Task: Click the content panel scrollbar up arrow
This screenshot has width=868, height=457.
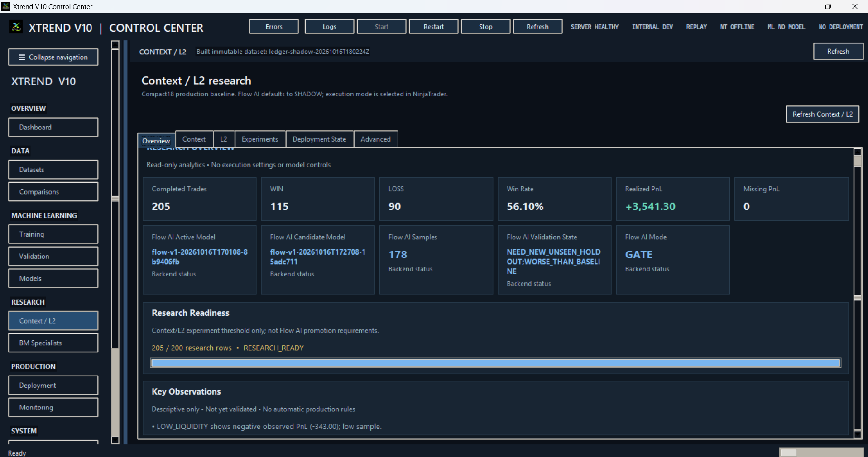Action: pyautogui.click(x=857, y=152)
